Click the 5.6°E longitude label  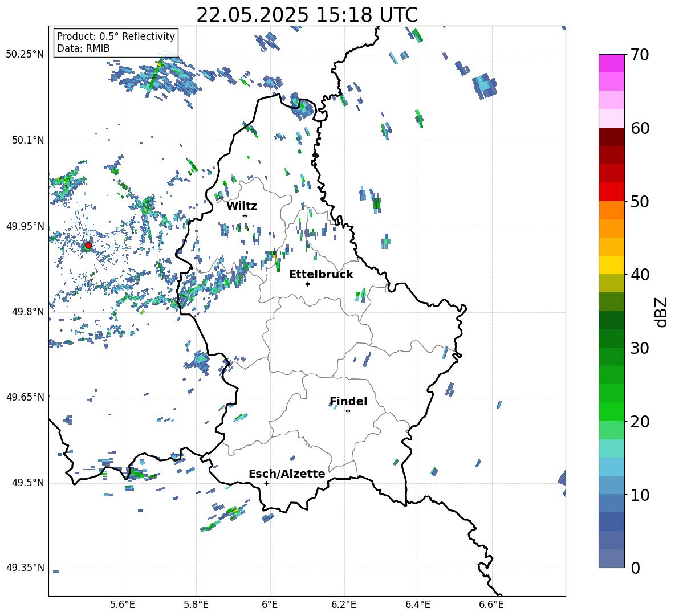(x=123, y=605)
